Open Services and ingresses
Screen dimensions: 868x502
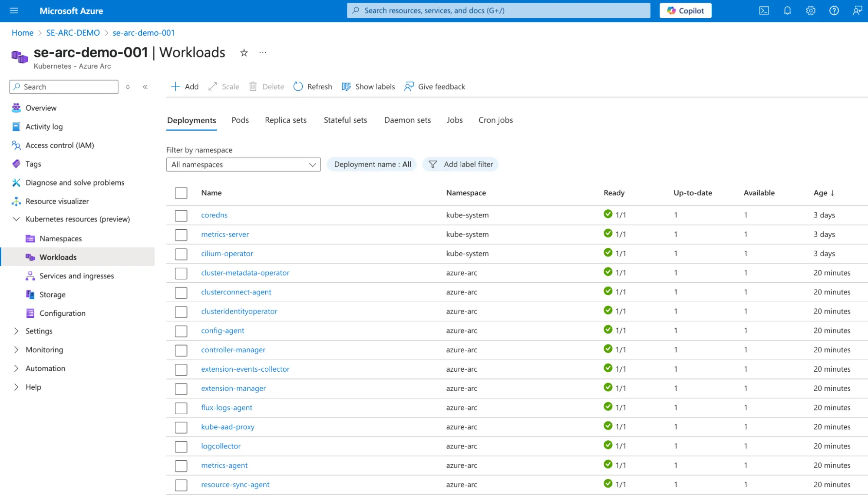tap(76, 276)
